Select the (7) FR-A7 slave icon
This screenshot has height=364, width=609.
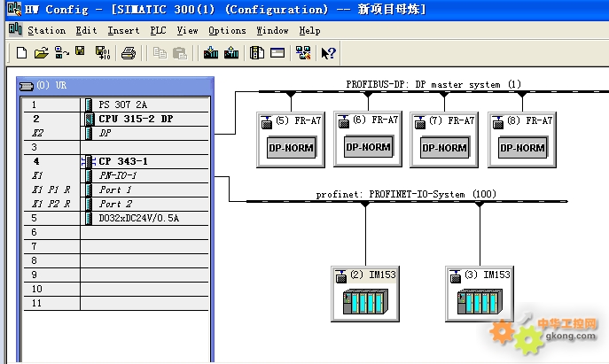point(420,122)
